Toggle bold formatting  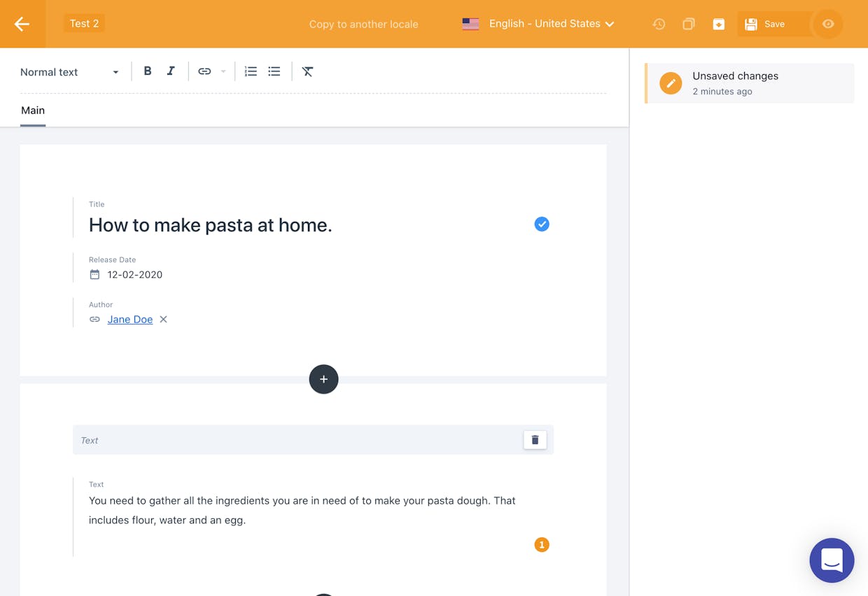point(147,71)
